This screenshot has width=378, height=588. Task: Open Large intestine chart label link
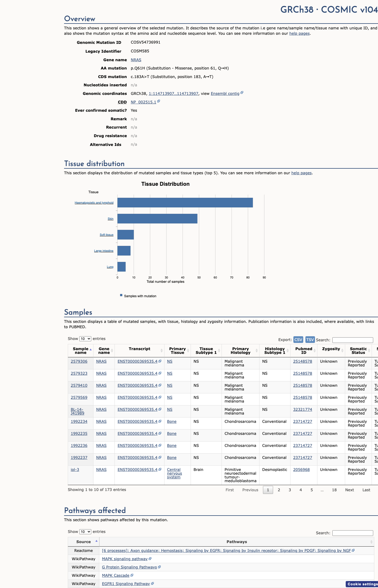click(x=104, y=251)
